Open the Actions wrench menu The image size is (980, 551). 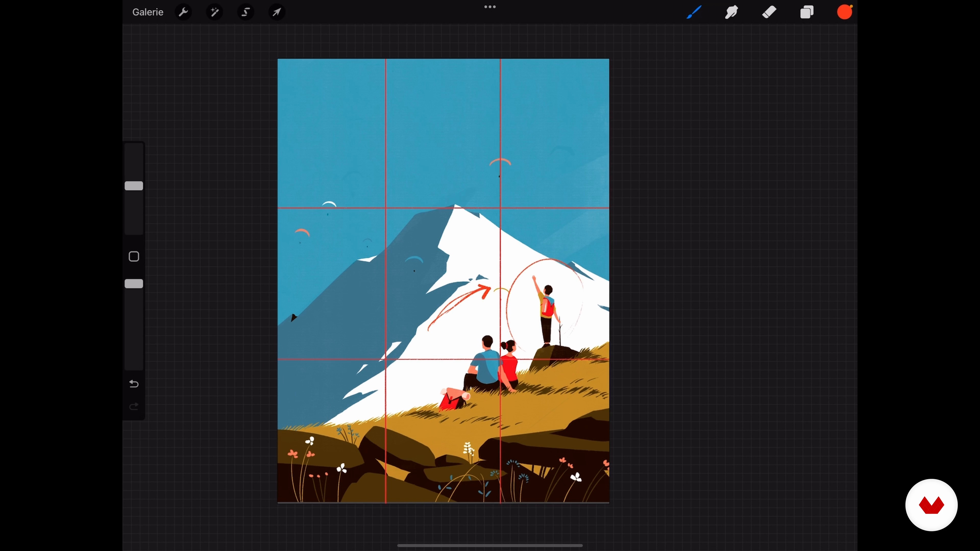point(183,12)
